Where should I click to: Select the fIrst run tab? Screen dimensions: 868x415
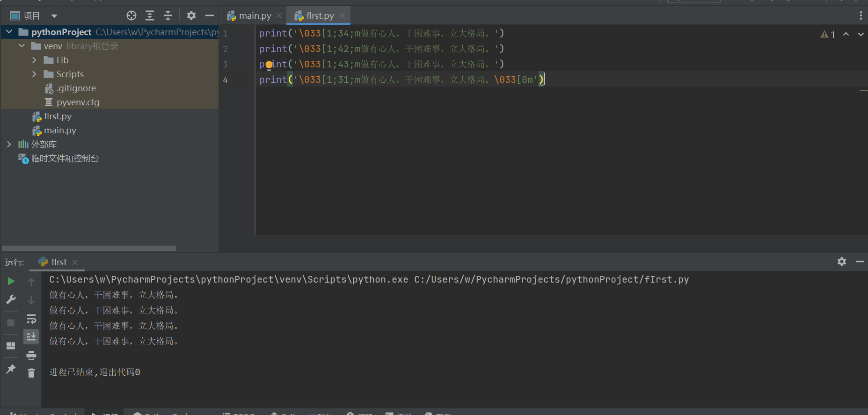coord(53,262)
